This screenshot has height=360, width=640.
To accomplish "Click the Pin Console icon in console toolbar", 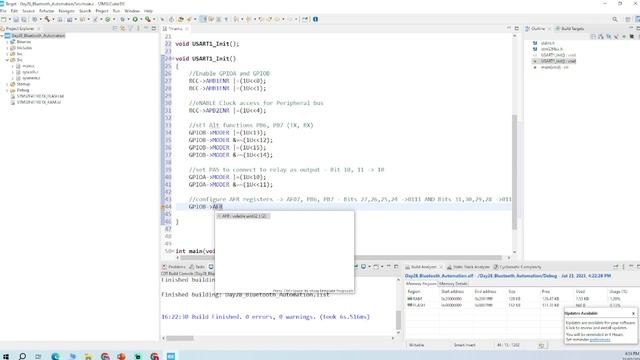I will 356,267.
